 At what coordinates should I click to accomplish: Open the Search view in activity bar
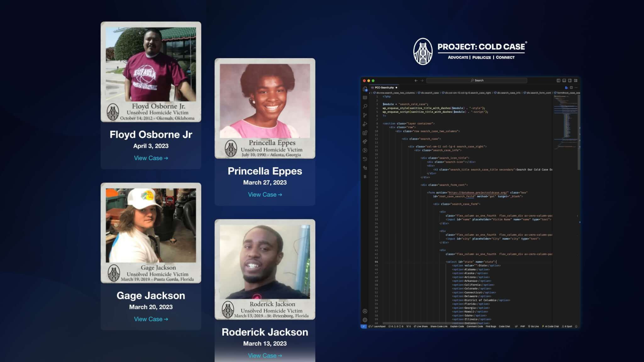point(365,106)
